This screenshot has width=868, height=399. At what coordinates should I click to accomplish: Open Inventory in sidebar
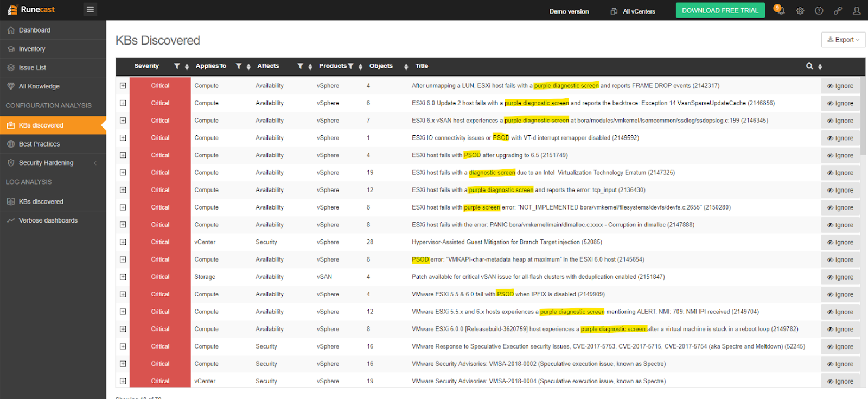coord(53,49)
